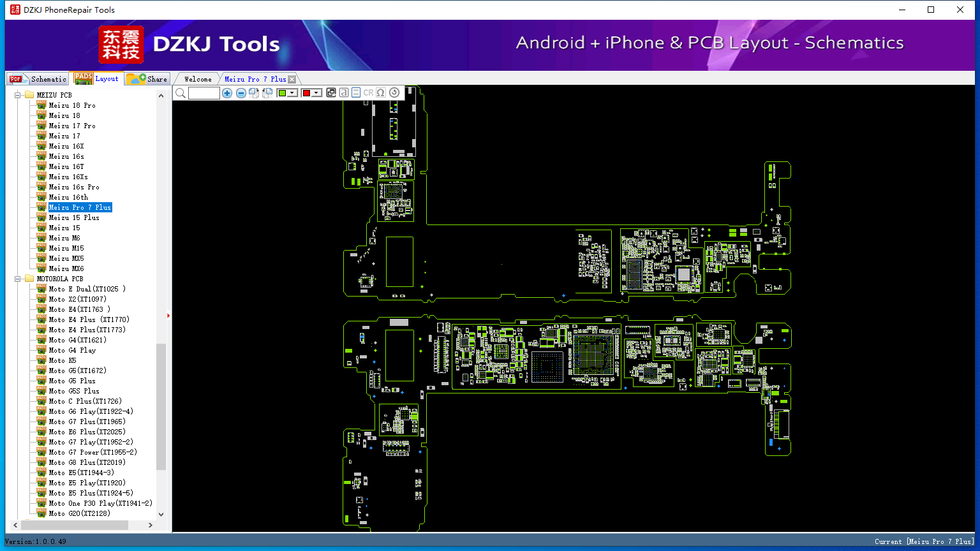Toggle the 'a' text label display icon
This screenshot has height=551, width=980.
pyautogui.click(x=343, y=93)
